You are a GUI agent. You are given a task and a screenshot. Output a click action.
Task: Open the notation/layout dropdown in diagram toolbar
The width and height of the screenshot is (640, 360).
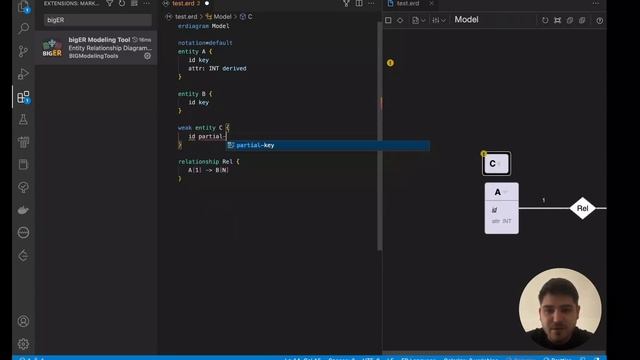pos(439,20)
